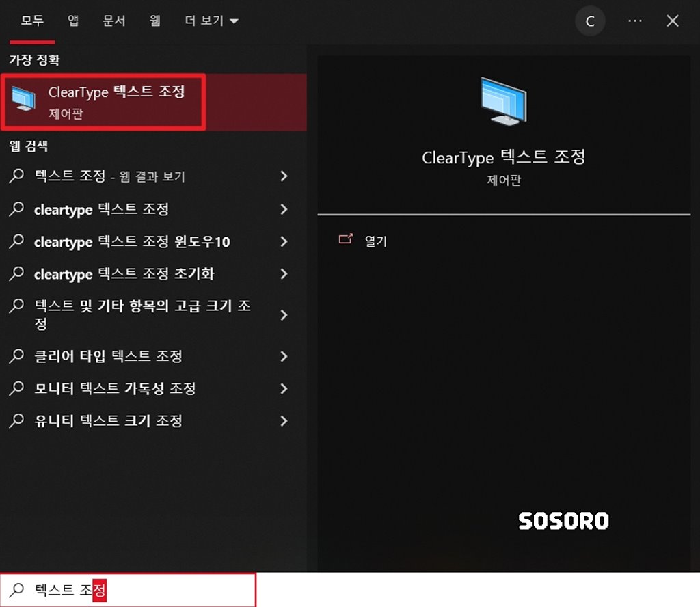Open the three-dot options menu
This screenshot has height=607, width=700.
tap(635, 21)
